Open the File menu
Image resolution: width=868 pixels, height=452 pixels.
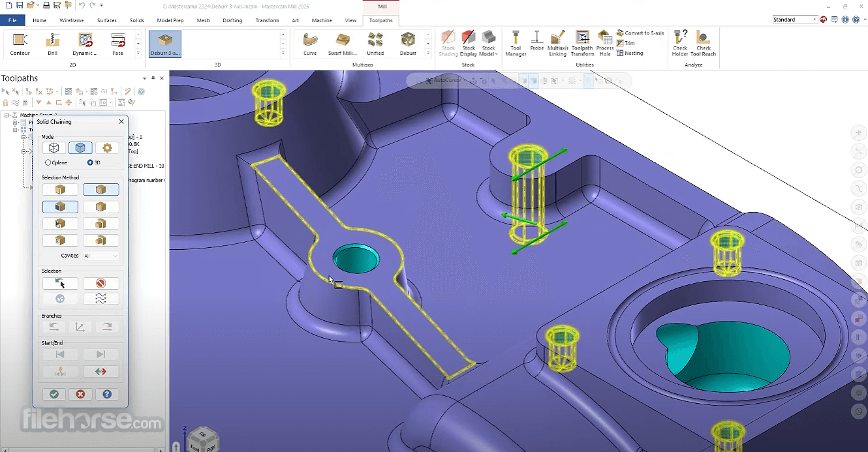point(12,20)
